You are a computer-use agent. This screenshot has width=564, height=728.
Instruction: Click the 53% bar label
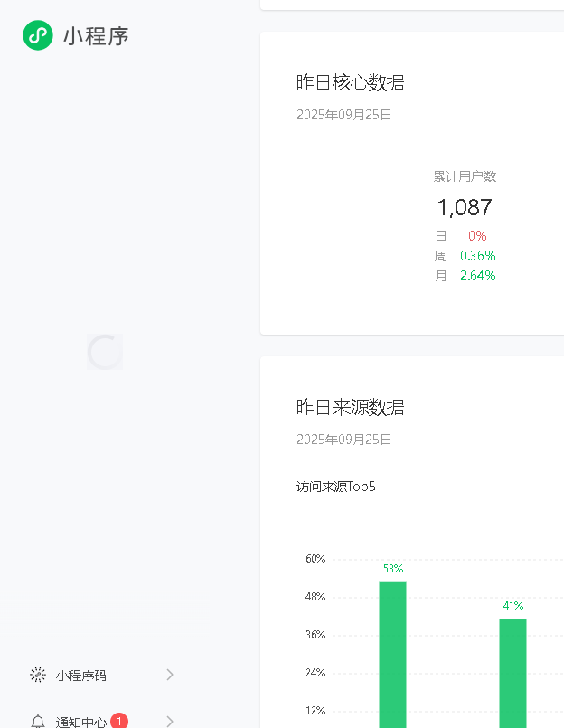[393, 568]
